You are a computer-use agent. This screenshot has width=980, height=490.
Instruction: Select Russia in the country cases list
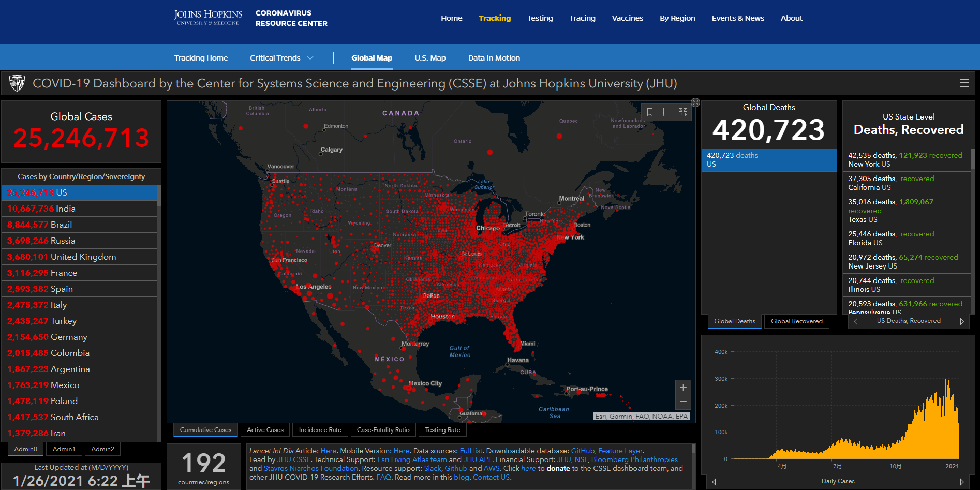pyautogui.click(x=80, y=241)
